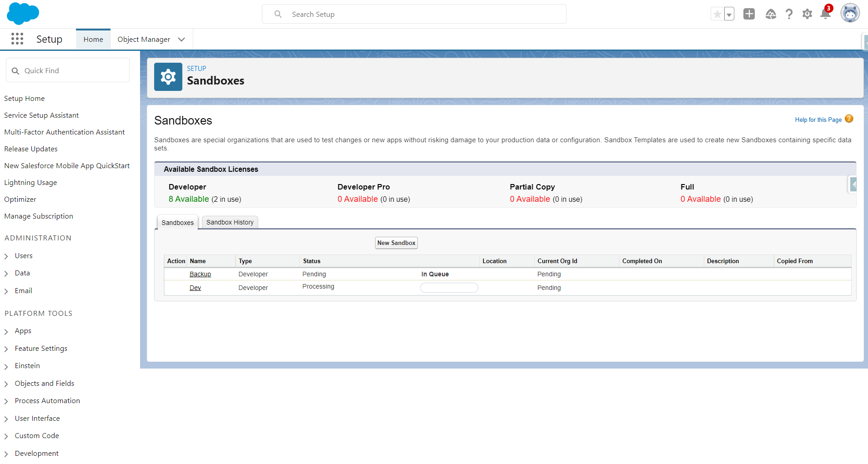The width and height of the screenshot is (868, 464).
Task: Click the Sandboxes setup gear icon
Action: point(168,77)
